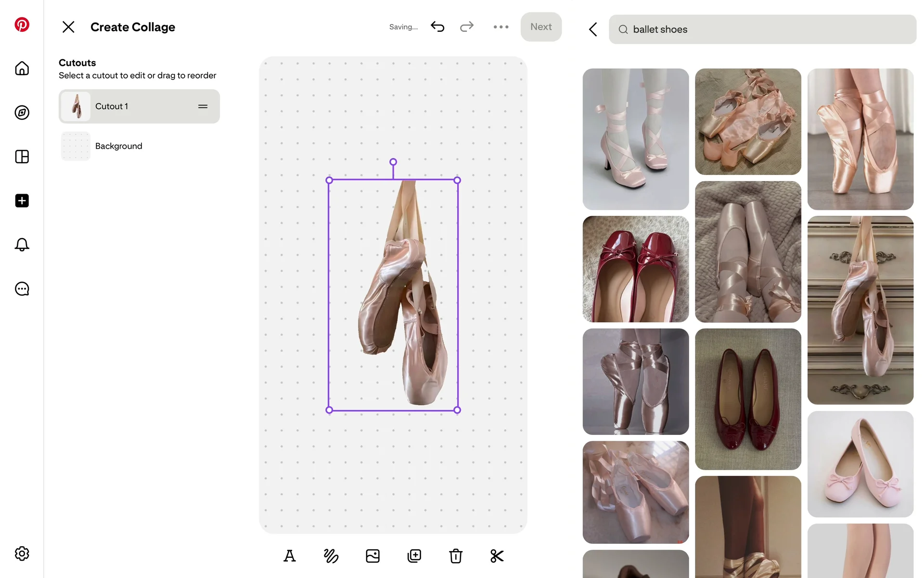Screen dimensions: 924x578
Task: Select the Background layer
Action: pyautogui.click(x=118, y=146)
